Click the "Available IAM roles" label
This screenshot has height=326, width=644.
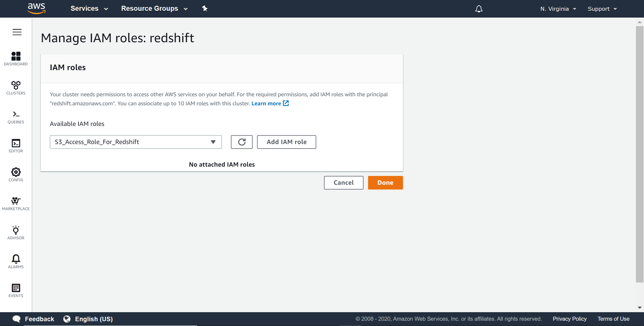(77, 124)
